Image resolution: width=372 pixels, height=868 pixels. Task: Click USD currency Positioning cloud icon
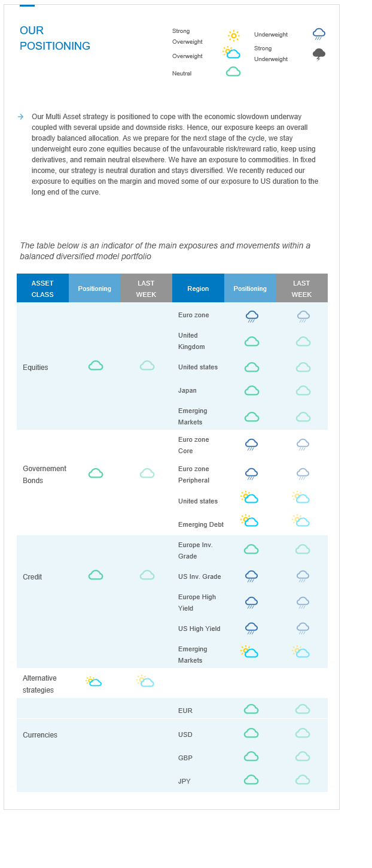tap(251, 733)
